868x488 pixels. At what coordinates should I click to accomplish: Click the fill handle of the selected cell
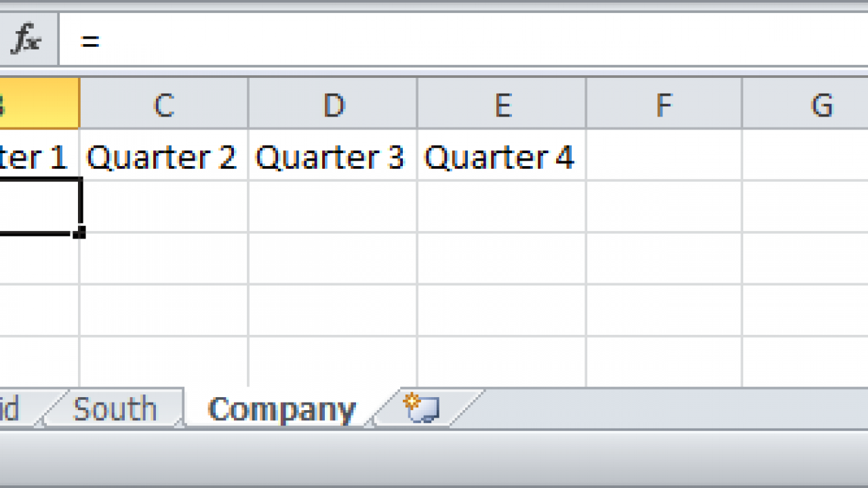79,233
